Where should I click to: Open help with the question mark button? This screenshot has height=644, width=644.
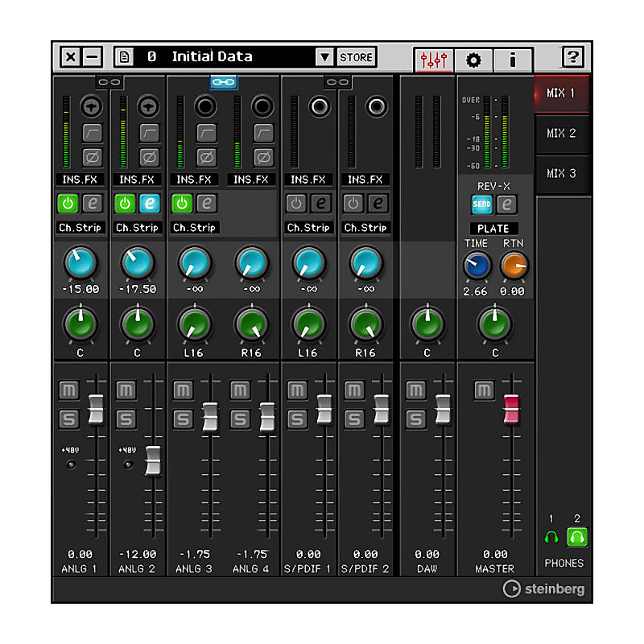pos(572,56)
